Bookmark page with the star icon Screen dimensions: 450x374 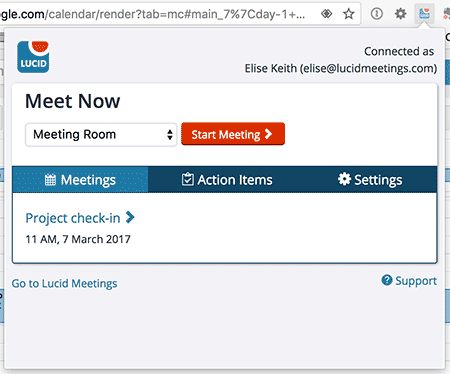coord(349,14)
